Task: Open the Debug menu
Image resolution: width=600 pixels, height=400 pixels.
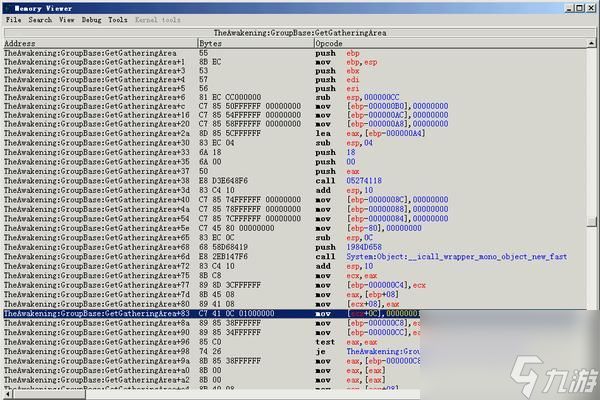Action: (91, 19)
